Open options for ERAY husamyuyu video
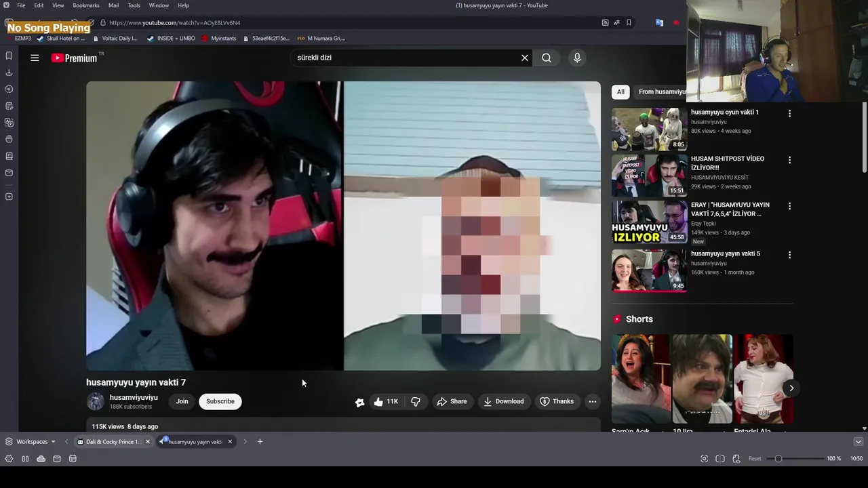The image size is (868, 488). coord(789,206)
